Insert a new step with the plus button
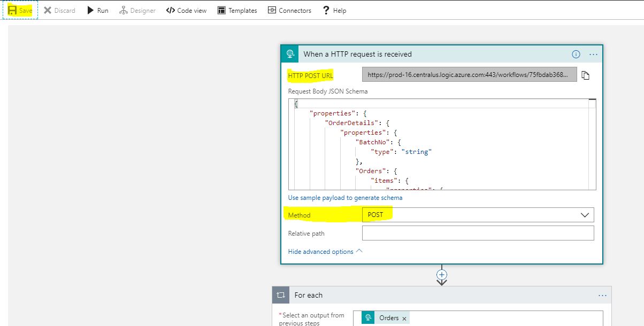Image resolution: width=644 pixels, height=326 pixels. (x=442, y=274)
